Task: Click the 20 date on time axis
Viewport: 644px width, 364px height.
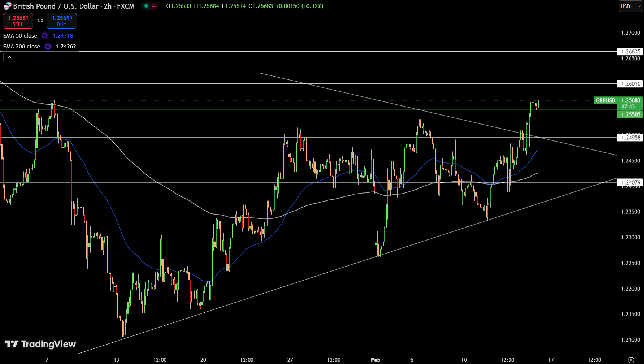Action: (x=203, y=360)
